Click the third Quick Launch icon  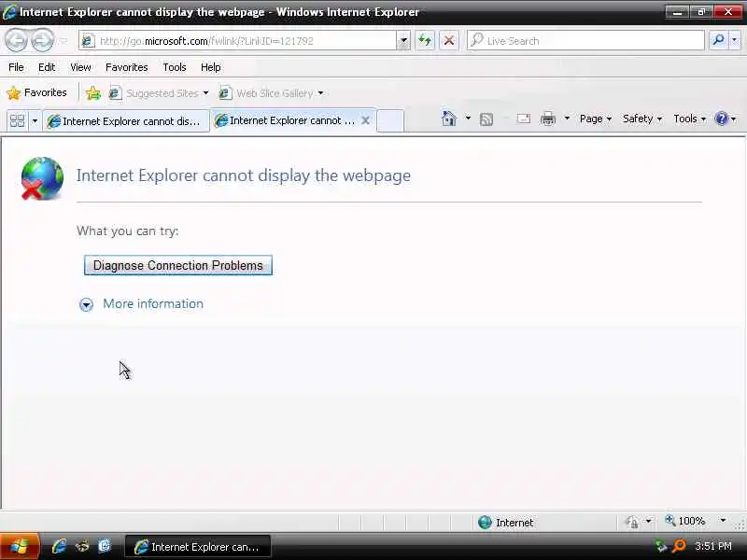coord(105,546)
